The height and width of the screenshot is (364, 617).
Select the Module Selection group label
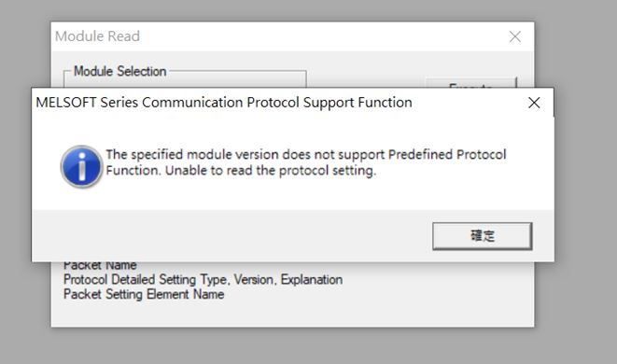120,71
